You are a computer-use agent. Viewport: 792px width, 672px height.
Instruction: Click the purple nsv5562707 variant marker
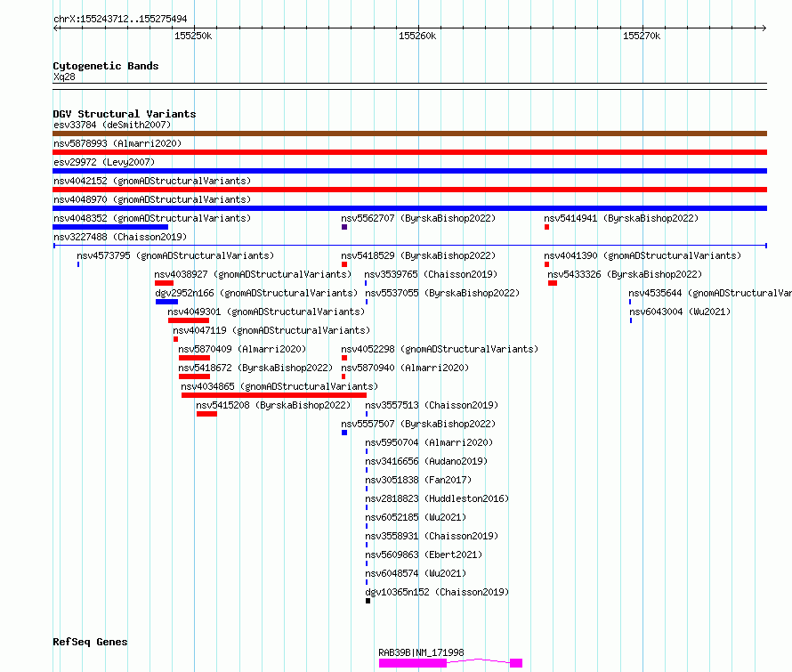point(344,227)
